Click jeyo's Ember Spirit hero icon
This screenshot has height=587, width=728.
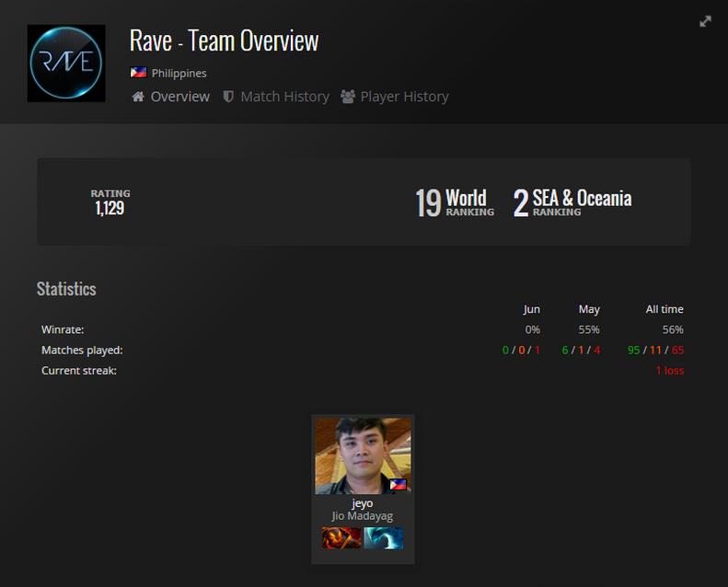click(341, 538)
